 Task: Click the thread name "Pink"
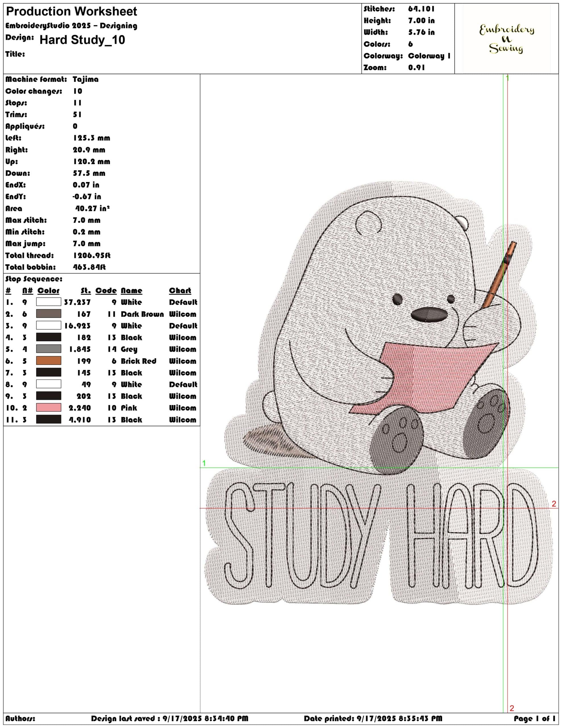pos(129,408)
